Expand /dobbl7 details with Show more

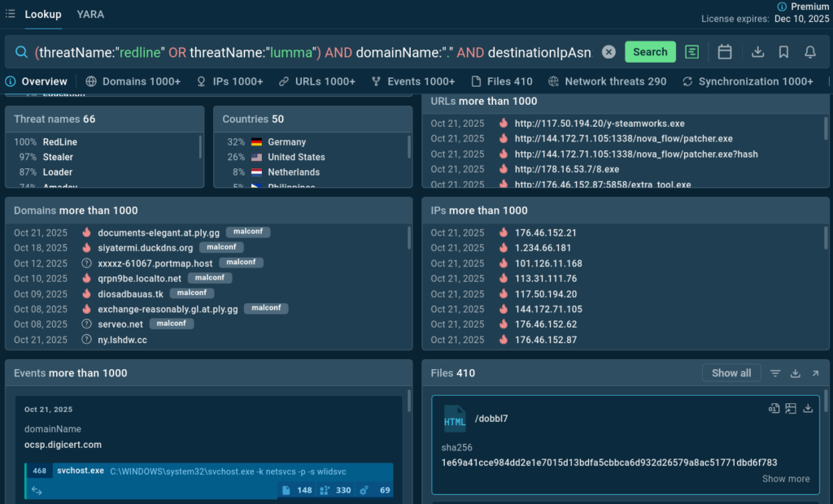click(785, 479)
